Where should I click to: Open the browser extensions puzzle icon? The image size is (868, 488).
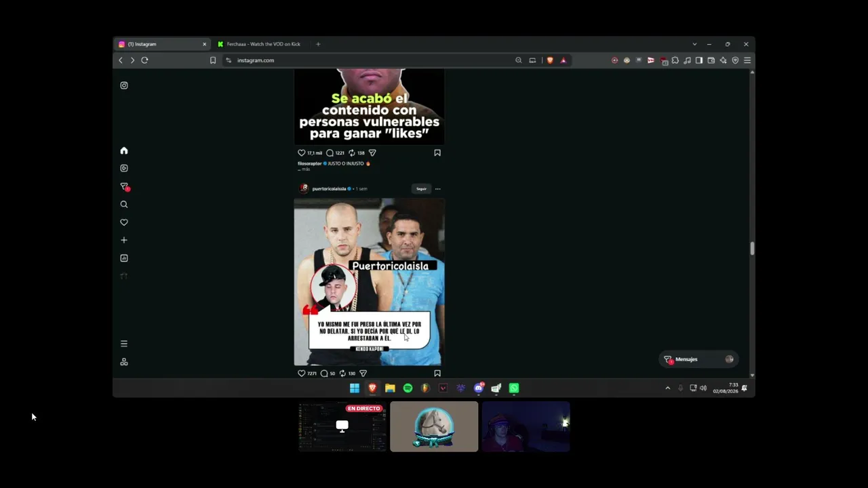(675, 60)
